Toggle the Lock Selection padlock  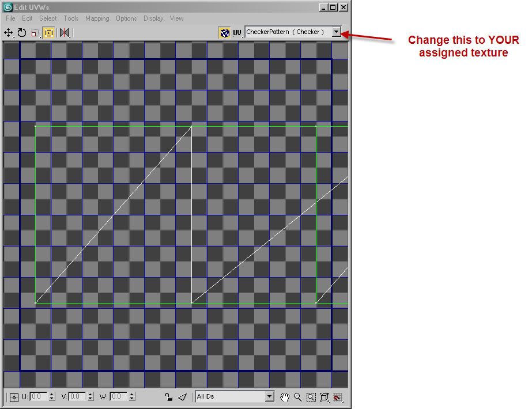pos(168,397)
